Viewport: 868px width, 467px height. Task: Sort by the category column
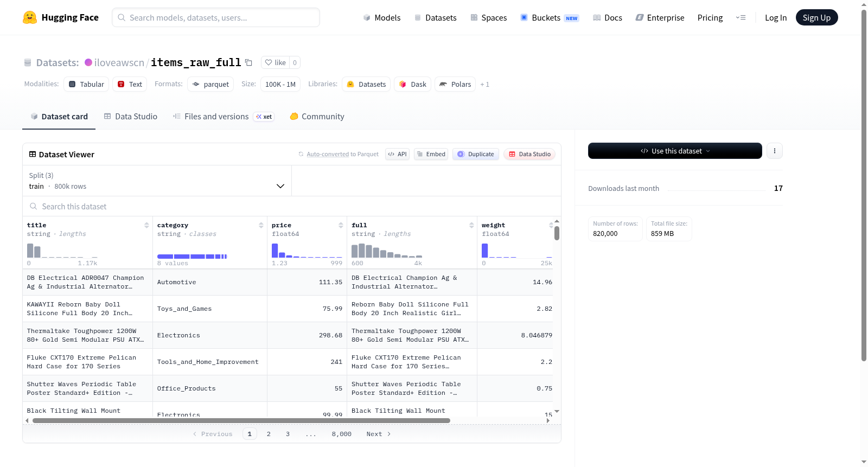[x=261, y=225]
